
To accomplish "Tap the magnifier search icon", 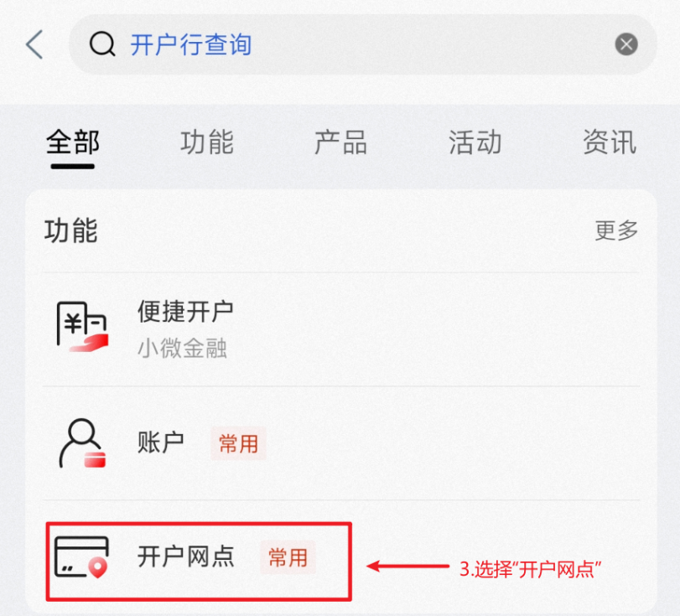I will click(x=102, y=44).
